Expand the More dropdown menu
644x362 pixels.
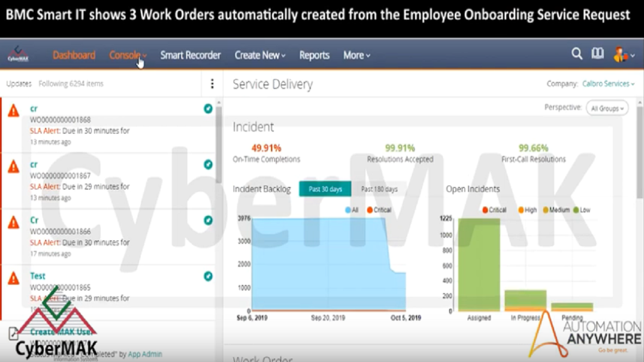357,55
